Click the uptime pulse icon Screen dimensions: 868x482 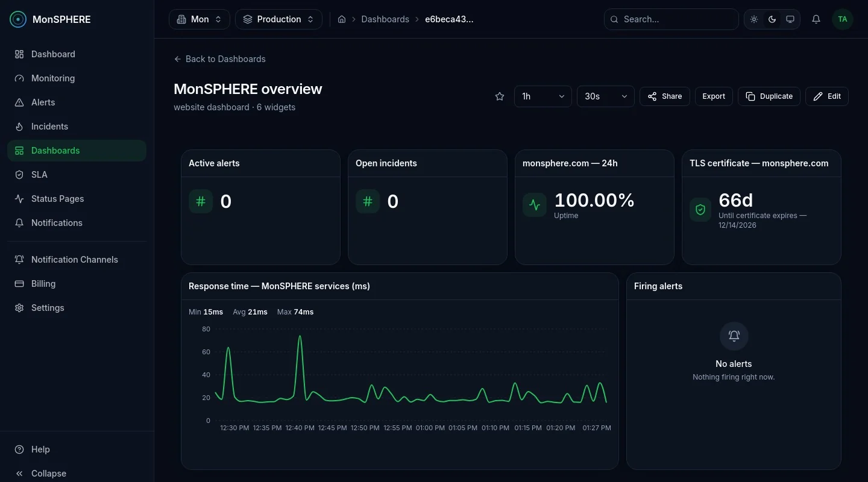pyautogui.click(x=535, y=205)
